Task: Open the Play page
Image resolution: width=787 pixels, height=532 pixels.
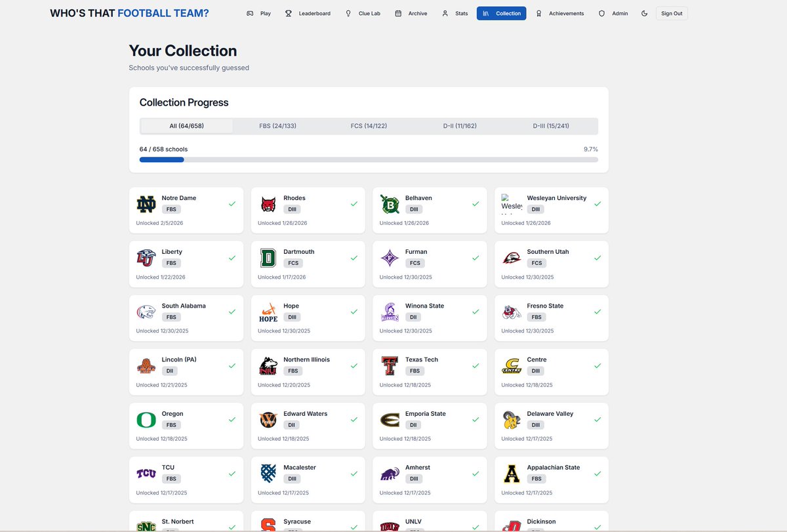Action: [x=258, y=13]
